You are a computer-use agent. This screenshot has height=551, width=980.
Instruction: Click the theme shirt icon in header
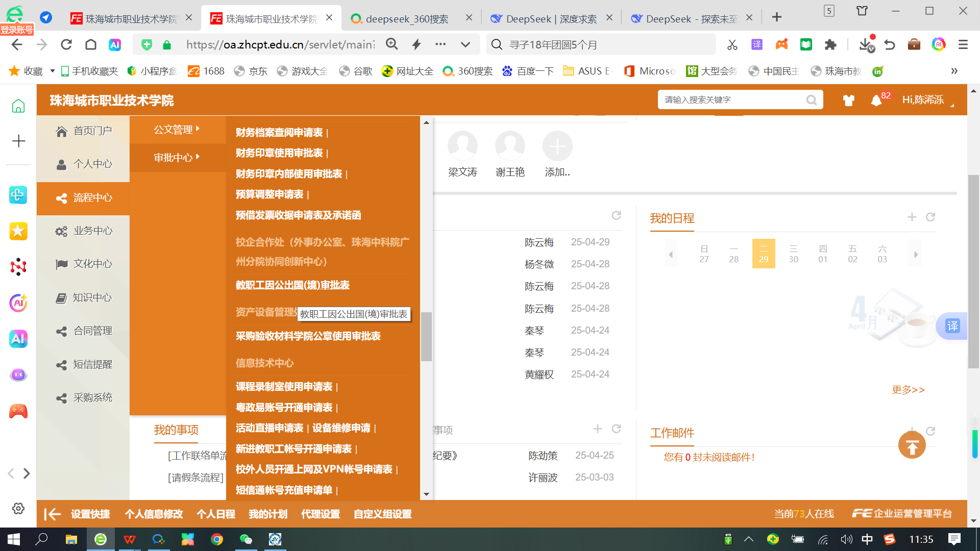(x=848, y=100)
